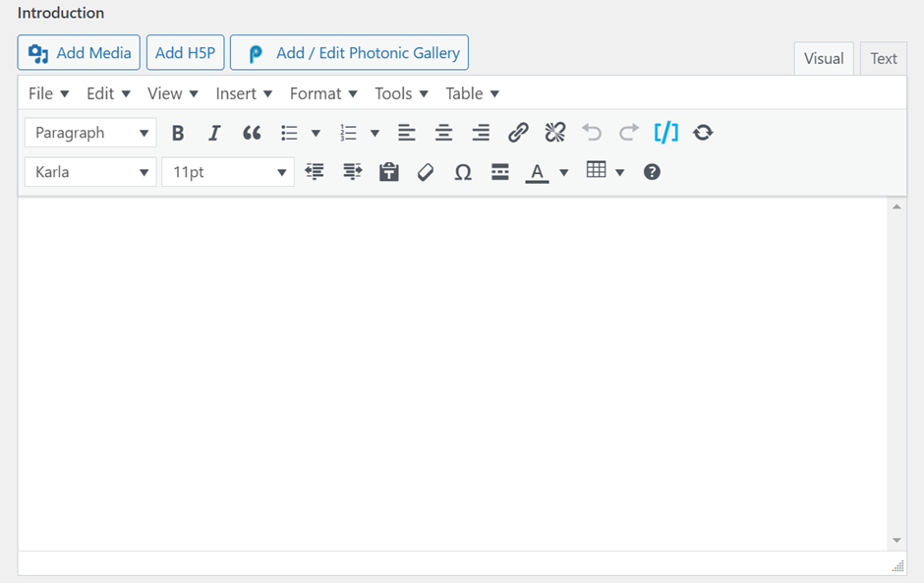Screen dimensions: 924x583
Task: Apply blockquote formatting
Action: click(x=252, y=133)
